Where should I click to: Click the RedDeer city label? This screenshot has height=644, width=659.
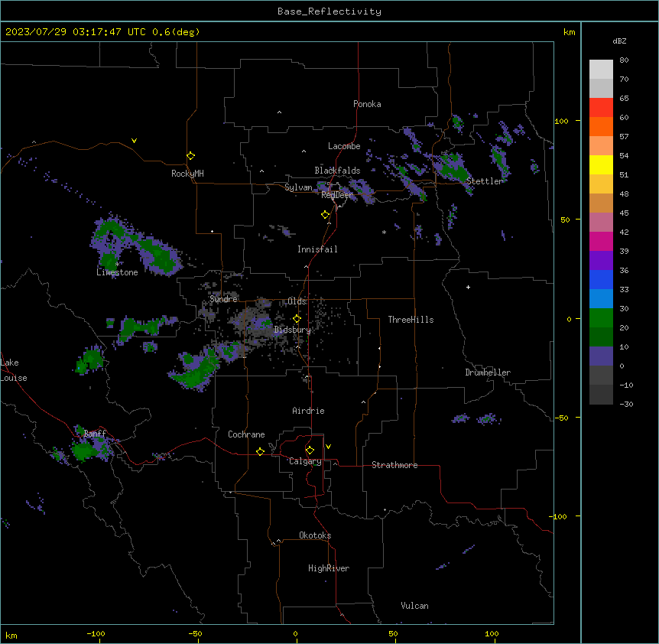337,195
